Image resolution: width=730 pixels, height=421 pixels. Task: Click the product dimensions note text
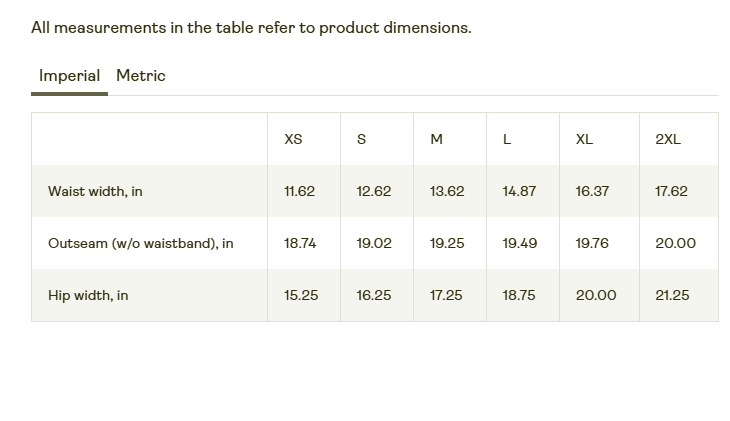click(x=251, y=28)
